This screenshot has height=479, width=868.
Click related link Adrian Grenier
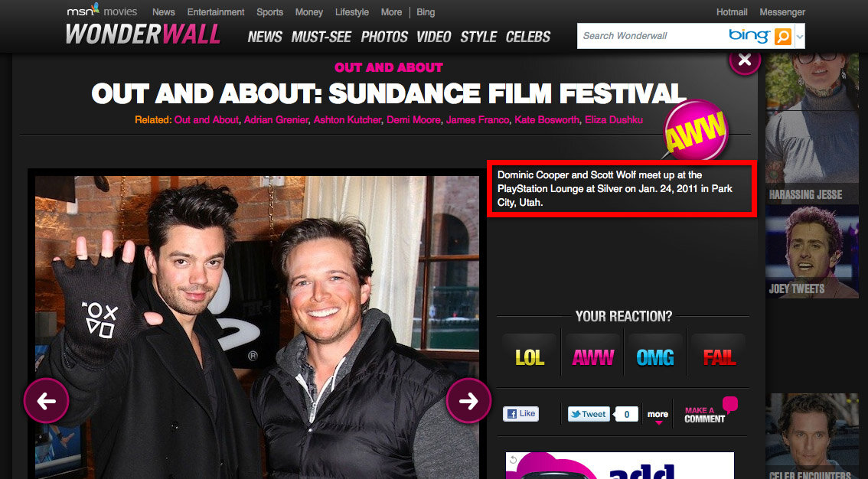click(x=276, y=119)
